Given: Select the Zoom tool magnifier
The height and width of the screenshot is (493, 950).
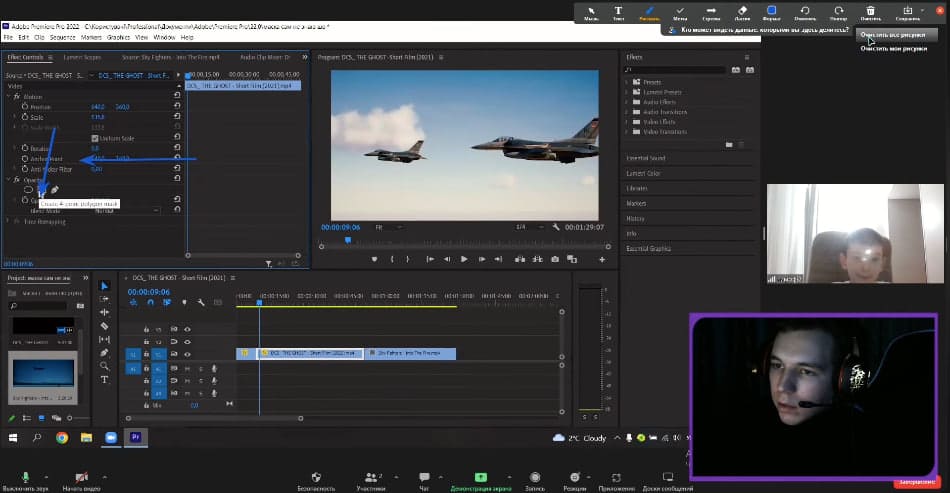Looking at the screenshot, I should pos(104,366).
